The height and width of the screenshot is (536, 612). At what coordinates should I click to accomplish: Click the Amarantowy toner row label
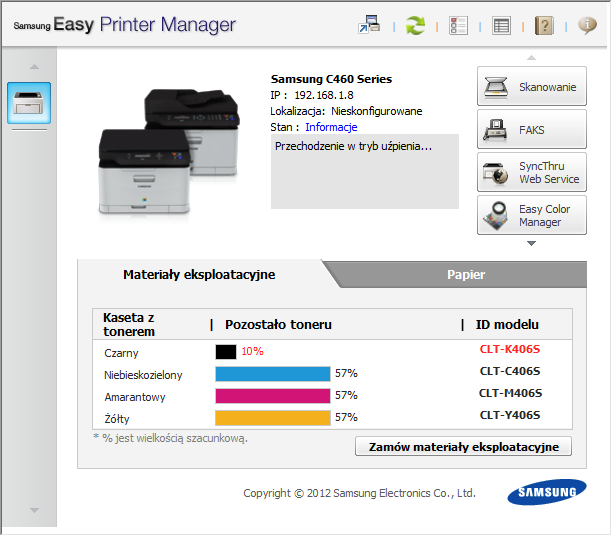click(135, 397)
